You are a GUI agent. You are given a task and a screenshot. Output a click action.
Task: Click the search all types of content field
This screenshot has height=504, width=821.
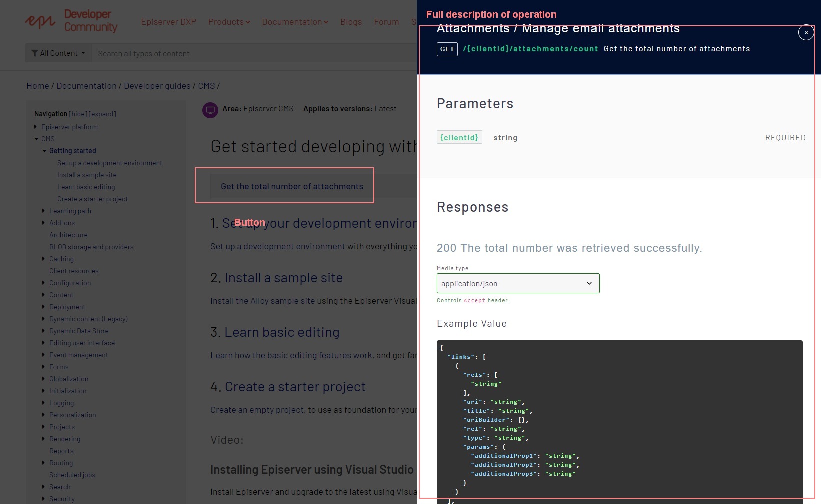250,53
